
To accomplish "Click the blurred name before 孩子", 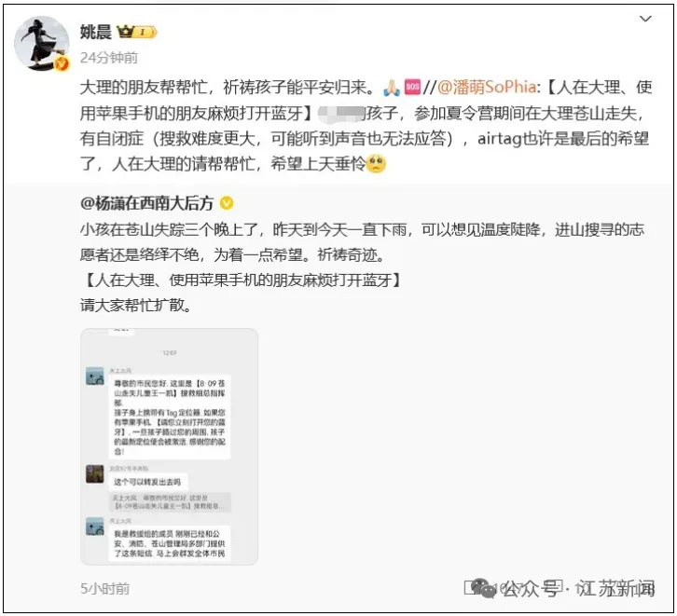I will pyautogui.click(x=341, y=113).
